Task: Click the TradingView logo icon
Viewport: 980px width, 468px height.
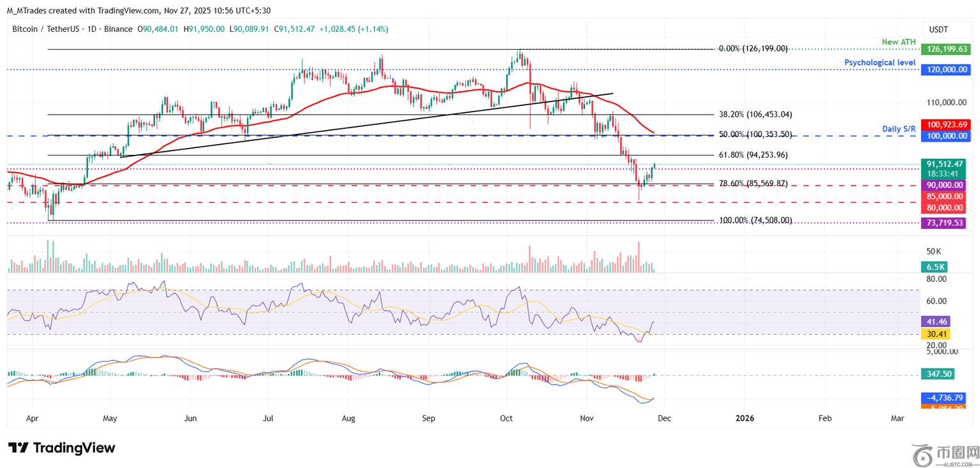Action: [18, 448]
